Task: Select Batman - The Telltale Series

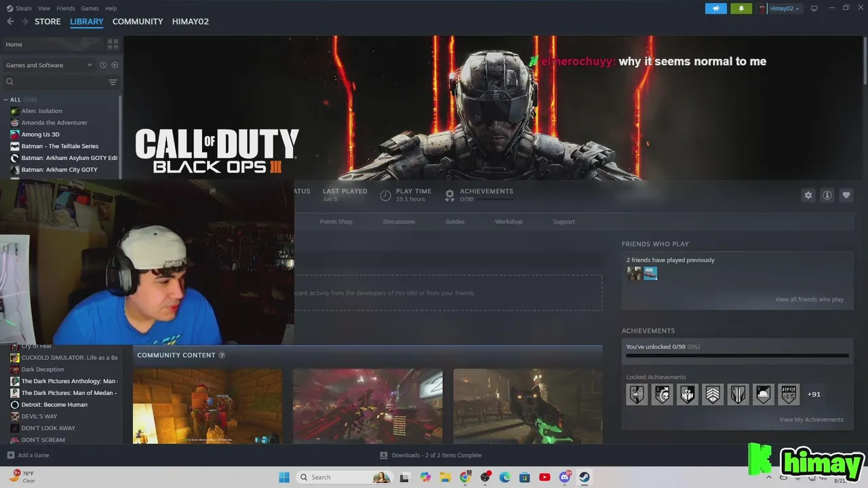Action: 61,146
